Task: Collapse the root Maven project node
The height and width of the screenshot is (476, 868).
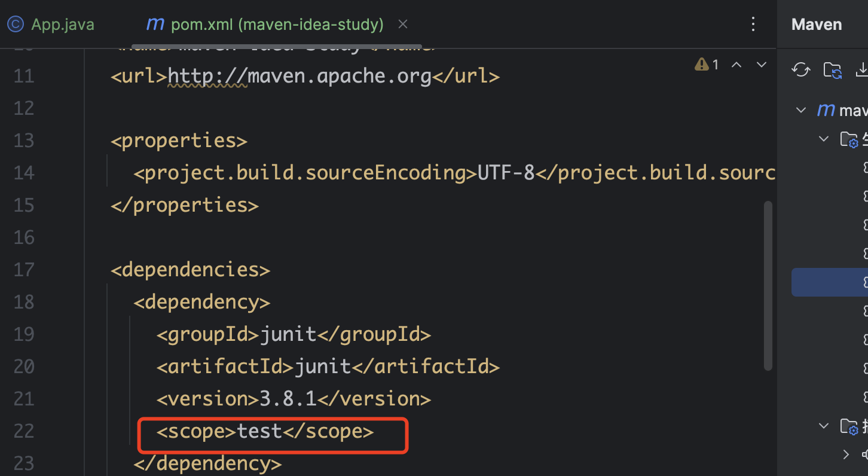Action: [x=800, y=111]
